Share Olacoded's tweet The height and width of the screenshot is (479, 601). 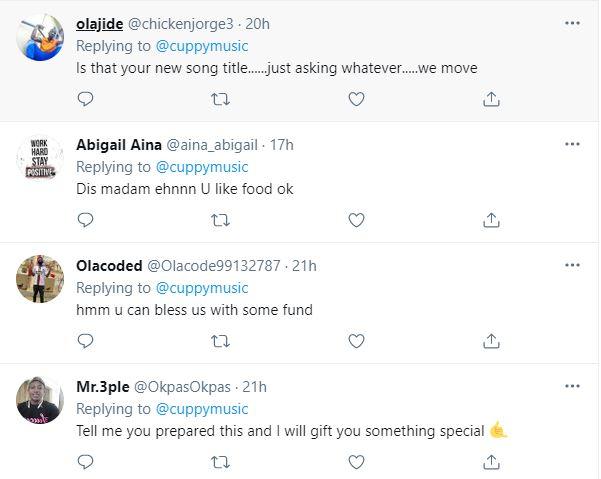(x=491, y=341)
